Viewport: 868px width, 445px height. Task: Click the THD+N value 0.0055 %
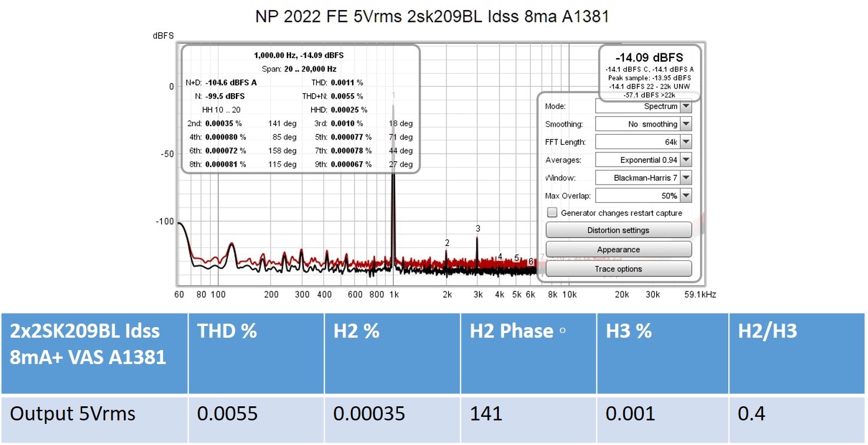click(x=347, y=96)
